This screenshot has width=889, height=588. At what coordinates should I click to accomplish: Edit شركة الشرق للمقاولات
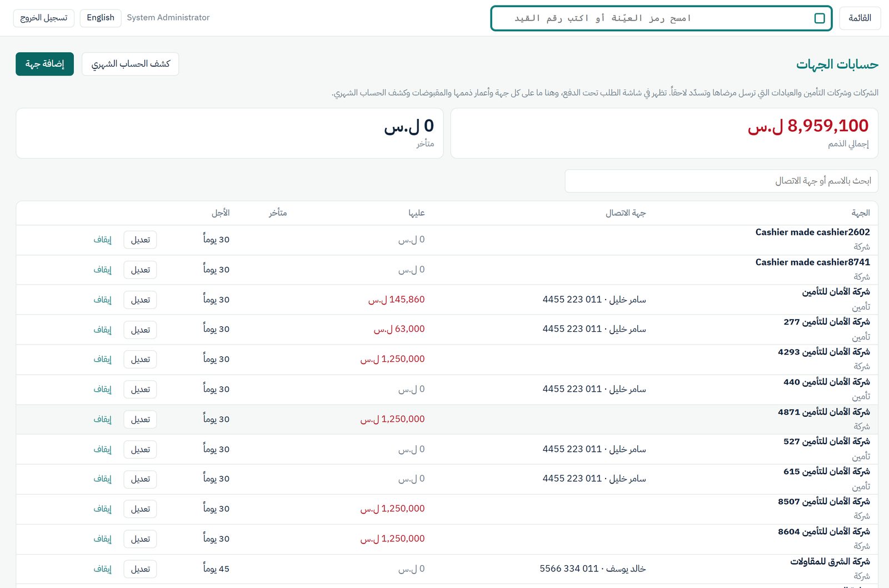tap(140, 569)
